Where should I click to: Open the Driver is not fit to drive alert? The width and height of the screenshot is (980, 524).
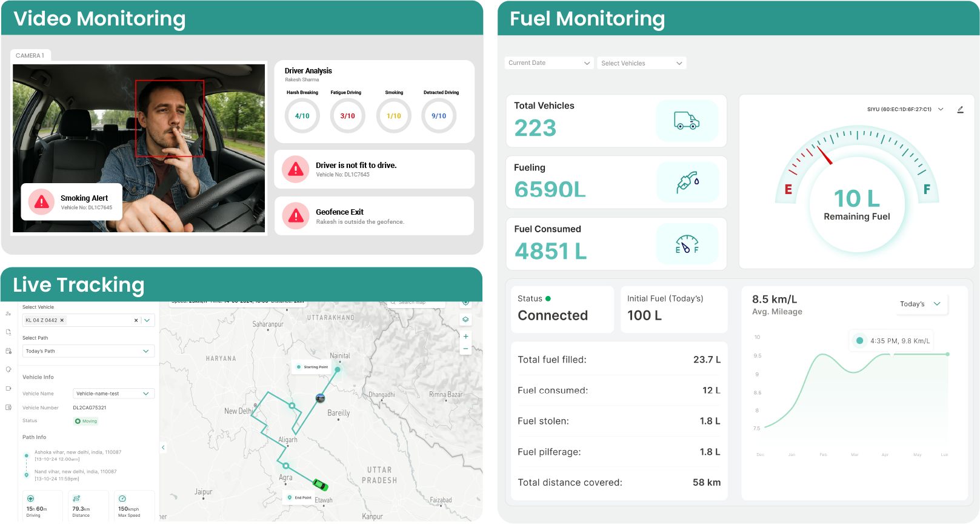click(375, 169)
